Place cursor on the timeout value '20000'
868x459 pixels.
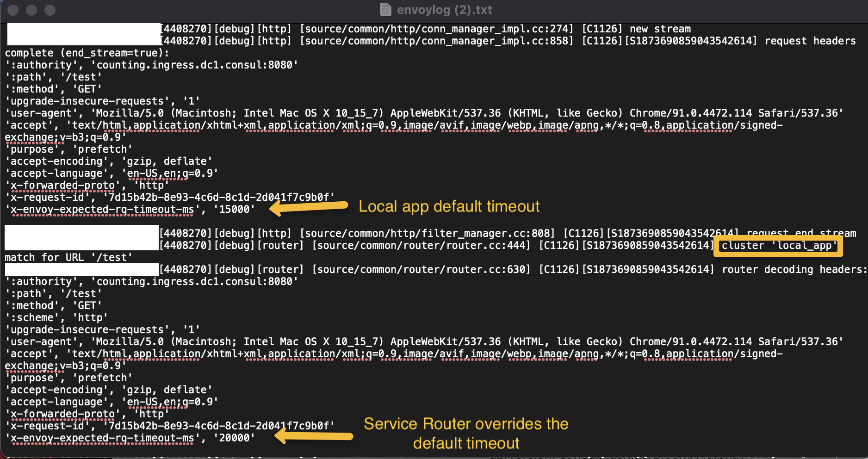234,438
